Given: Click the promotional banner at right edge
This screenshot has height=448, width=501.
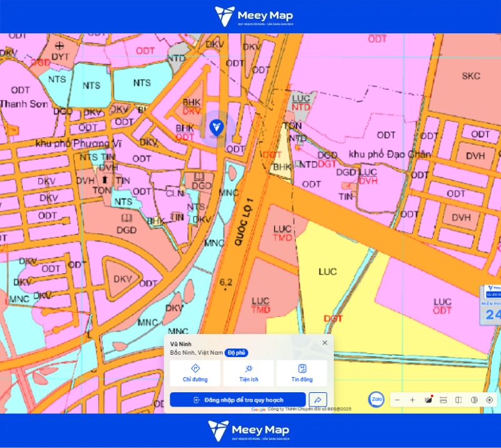Looking at the screenshot, I should (x=490, y=305).
